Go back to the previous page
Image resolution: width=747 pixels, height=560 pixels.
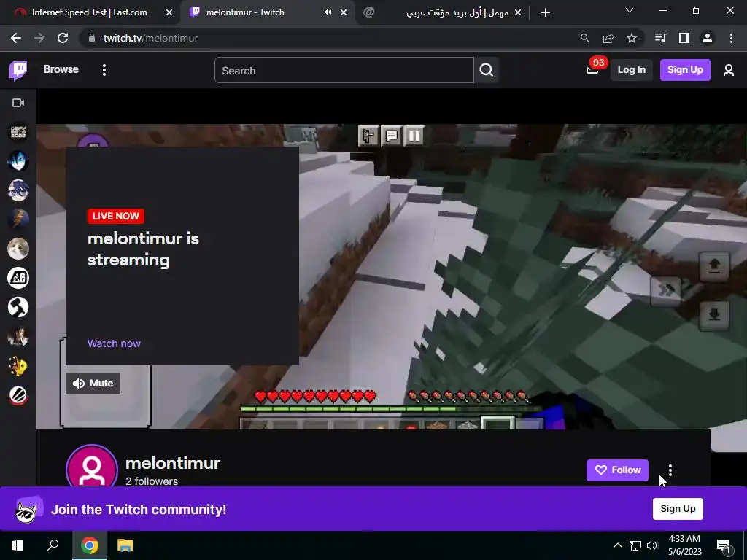pyautogui.click(x=16, y=38)
